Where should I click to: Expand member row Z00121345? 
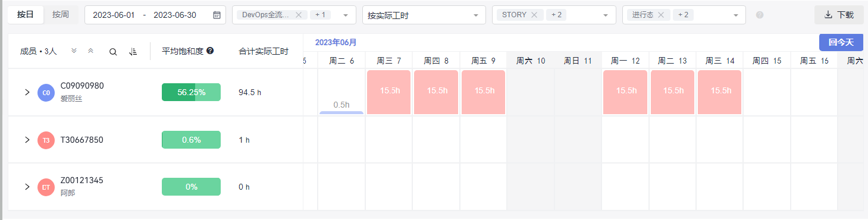[27, 187]
